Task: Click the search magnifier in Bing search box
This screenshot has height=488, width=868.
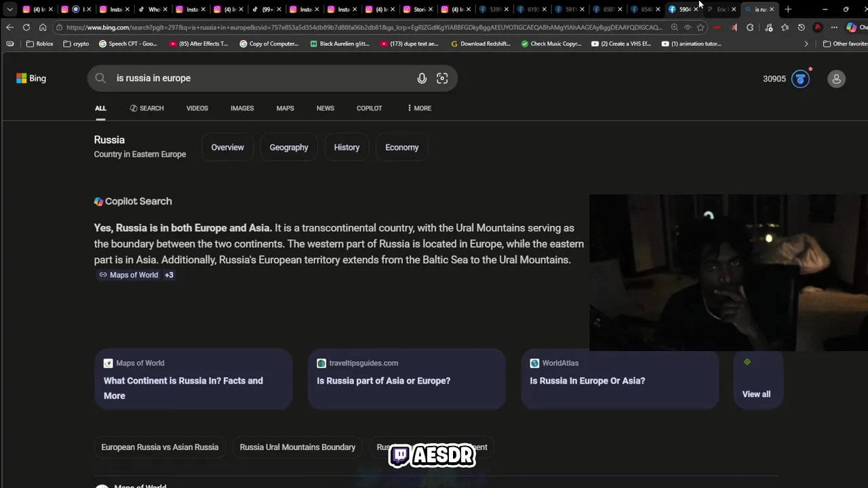Action: click(x=100, y=78)
